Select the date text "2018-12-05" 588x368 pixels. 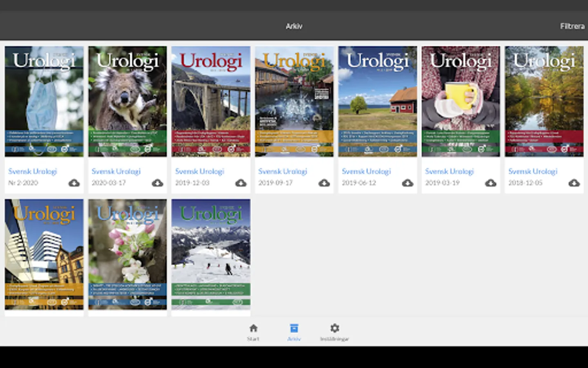point(526,183)
